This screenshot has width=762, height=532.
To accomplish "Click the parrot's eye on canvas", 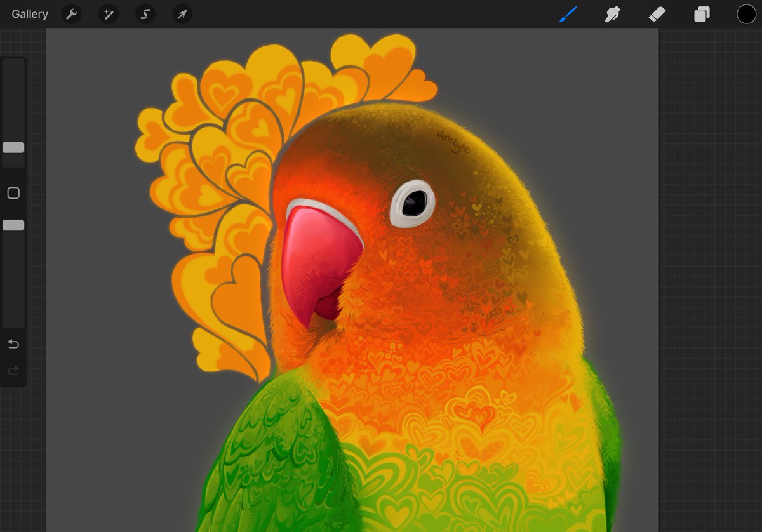I will pos(413,203).
